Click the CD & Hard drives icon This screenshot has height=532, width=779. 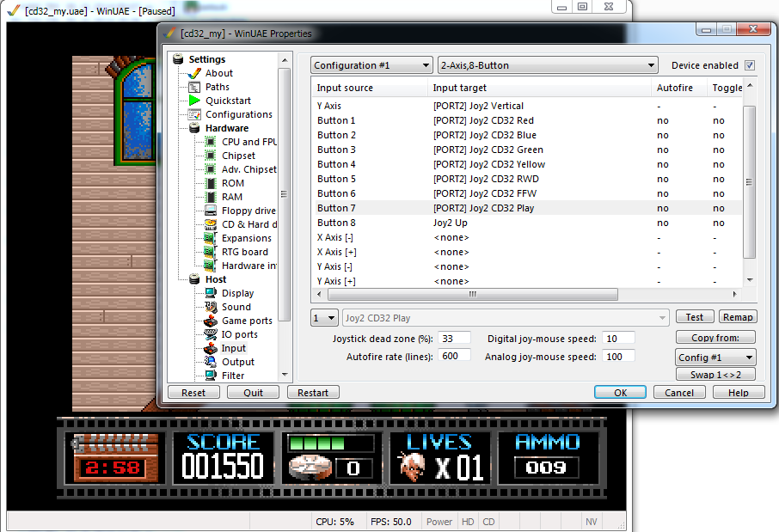[211, 224]
